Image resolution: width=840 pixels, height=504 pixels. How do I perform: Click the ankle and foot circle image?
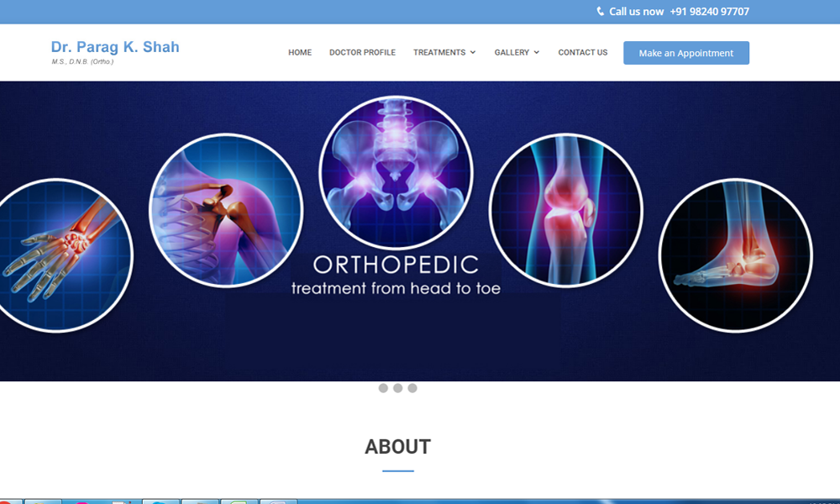[736, 255]
